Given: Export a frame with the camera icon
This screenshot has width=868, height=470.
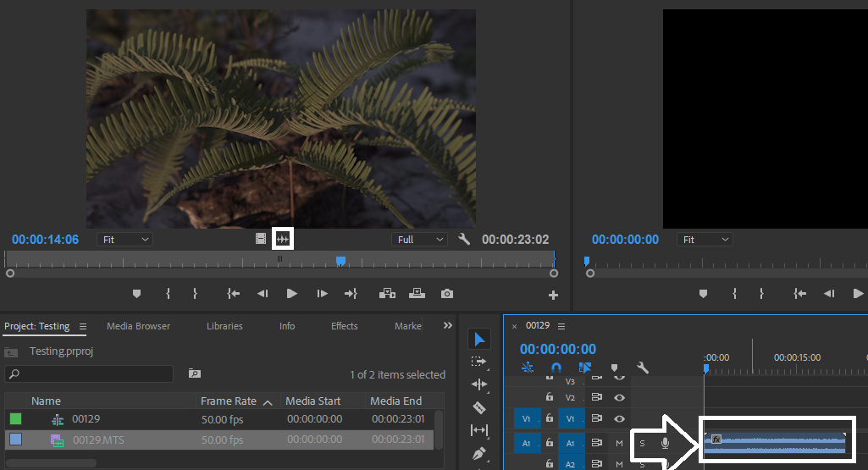Looking at the screenshot, I should (447, 294).
